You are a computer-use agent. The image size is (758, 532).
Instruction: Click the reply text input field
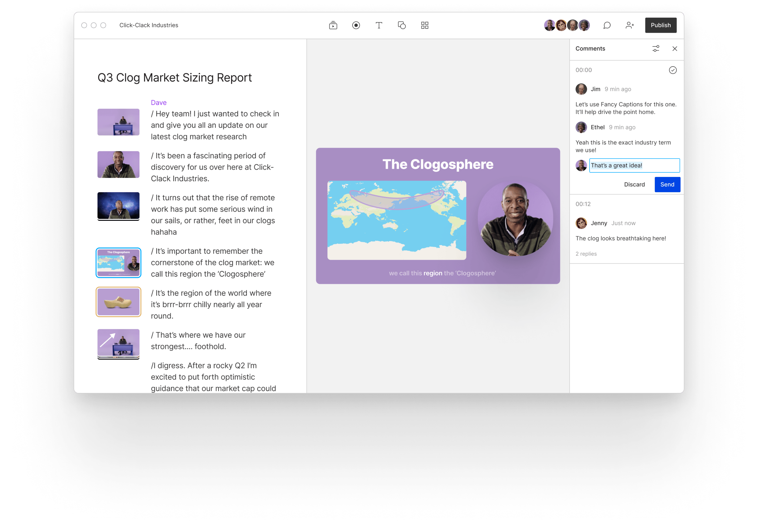(x=634, y=165)
